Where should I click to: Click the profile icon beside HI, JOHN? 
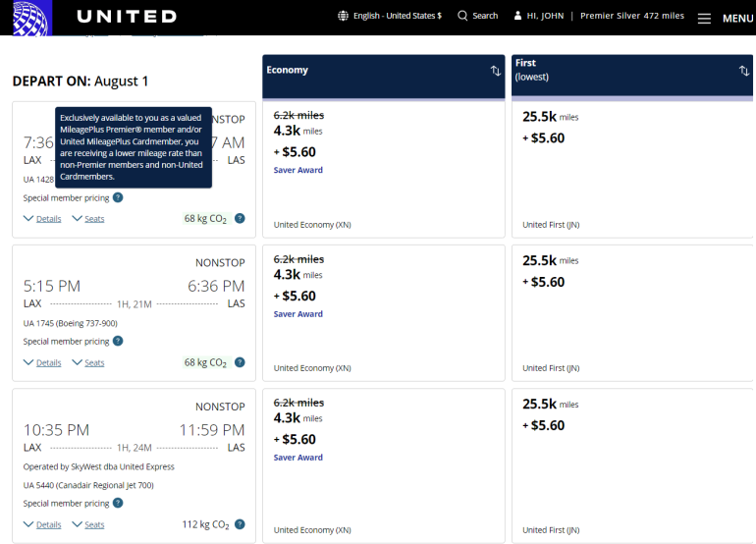pos(518,16)
